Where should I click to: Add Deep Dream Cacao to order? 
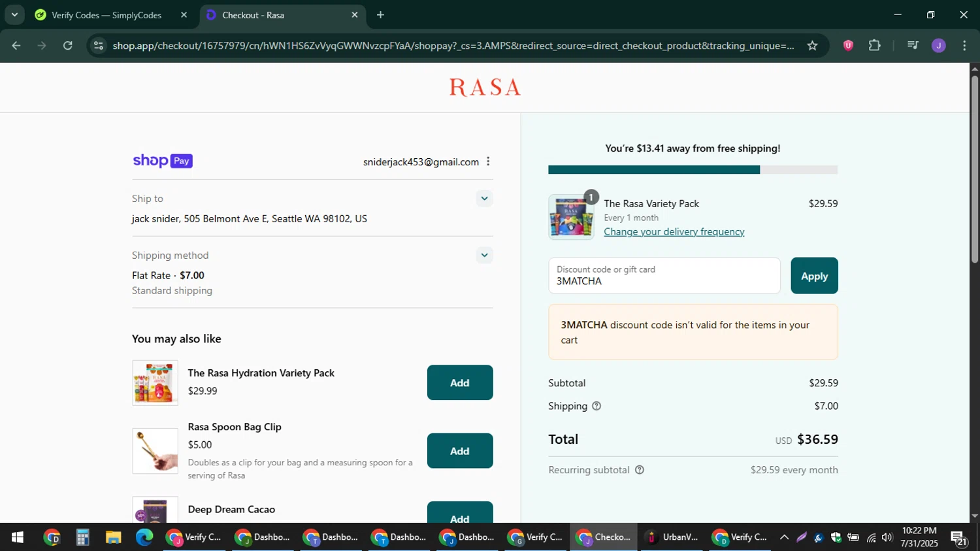click(460, 512)
